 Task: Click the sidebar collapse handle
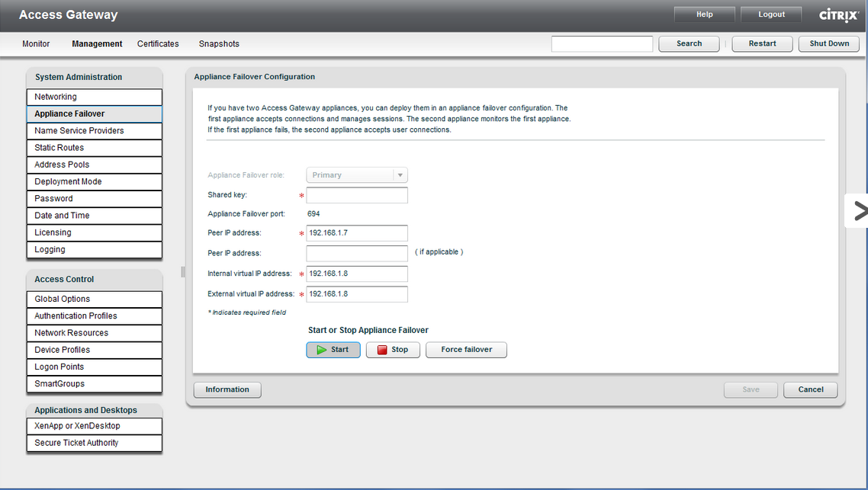click(182, 272)
